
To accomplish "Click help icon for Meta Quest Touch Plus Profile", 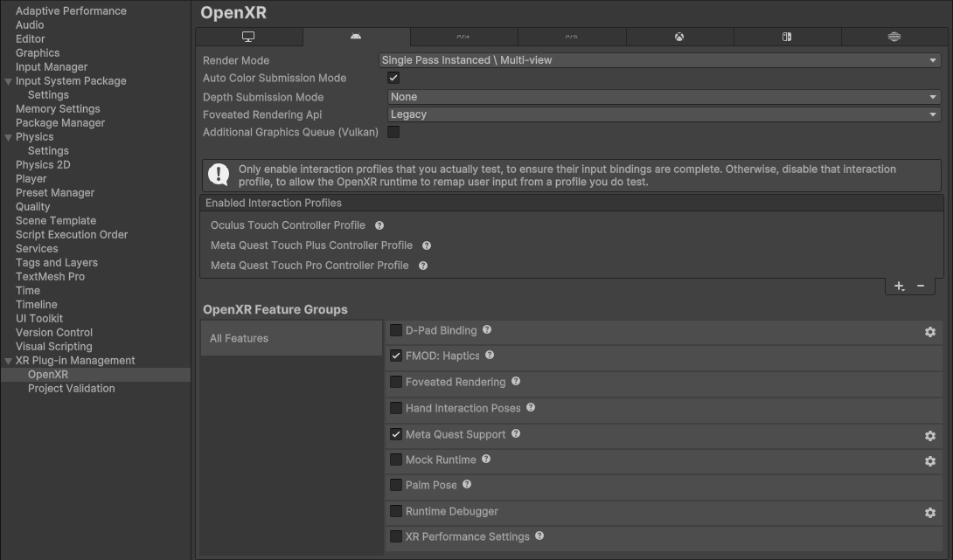I will click(427, 245).
